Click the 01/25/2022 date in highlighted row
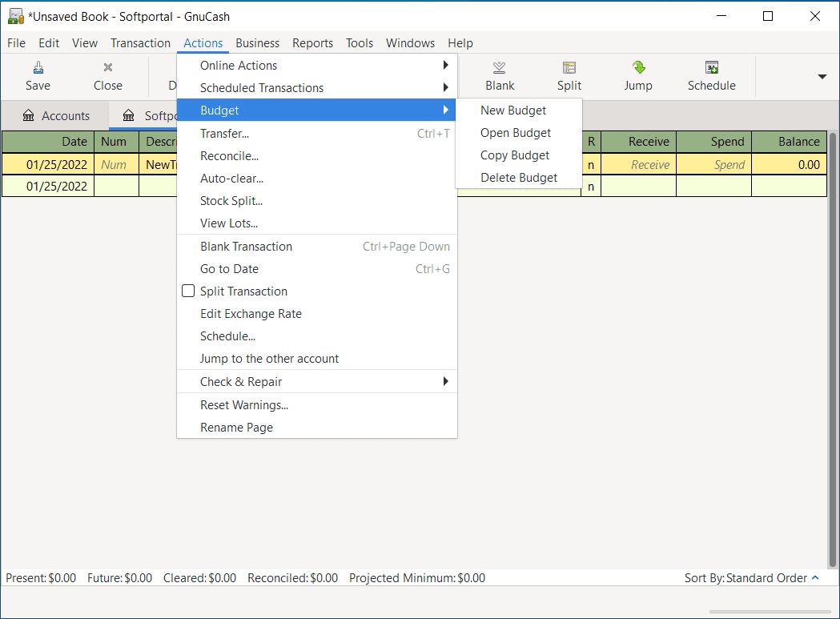This screenshot has height=619, width=840. [48, 164]
